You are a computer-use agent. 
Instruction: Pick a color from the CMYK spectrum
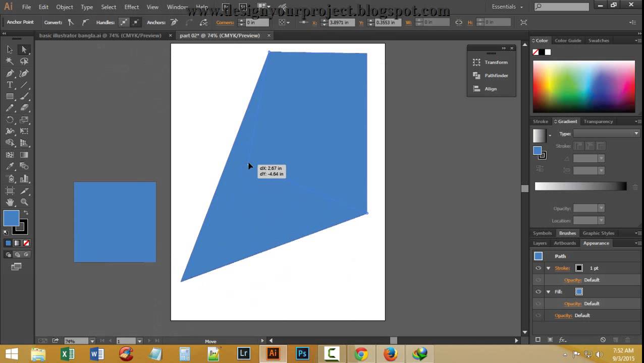584,86
